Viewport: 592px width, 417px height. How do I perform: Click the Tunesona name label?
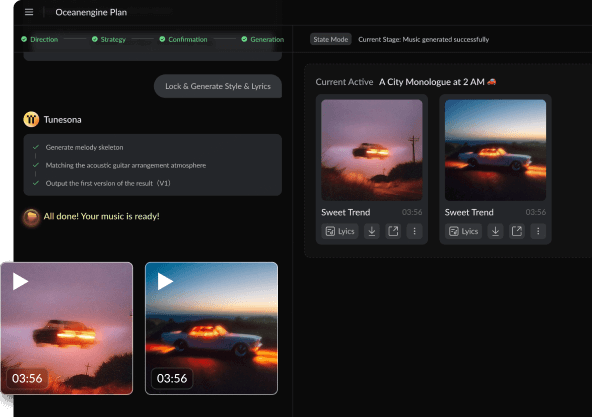(62, 120)
